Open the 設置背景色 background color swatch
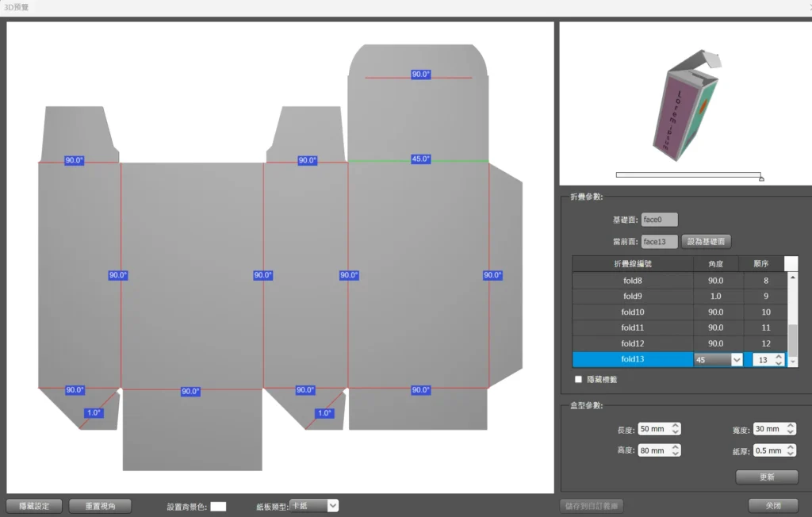Viewport: 812px width, 517px height. 218,506
